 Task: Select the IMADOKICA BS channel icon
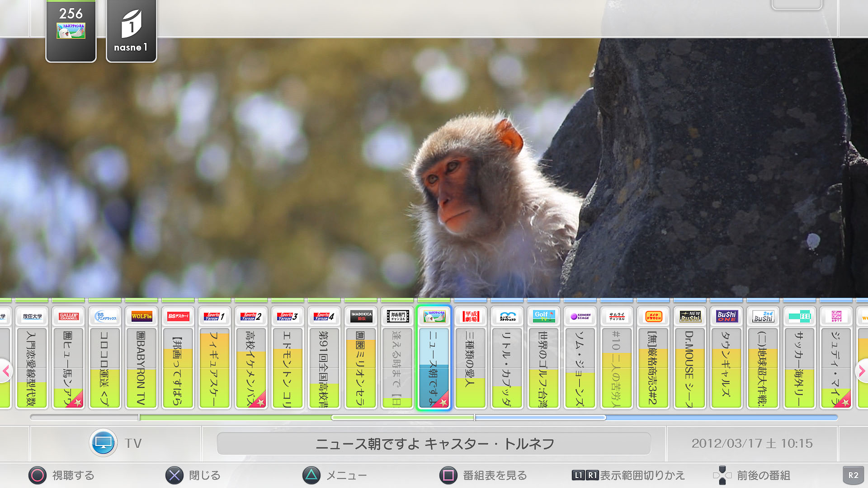[x=361, y=317]
